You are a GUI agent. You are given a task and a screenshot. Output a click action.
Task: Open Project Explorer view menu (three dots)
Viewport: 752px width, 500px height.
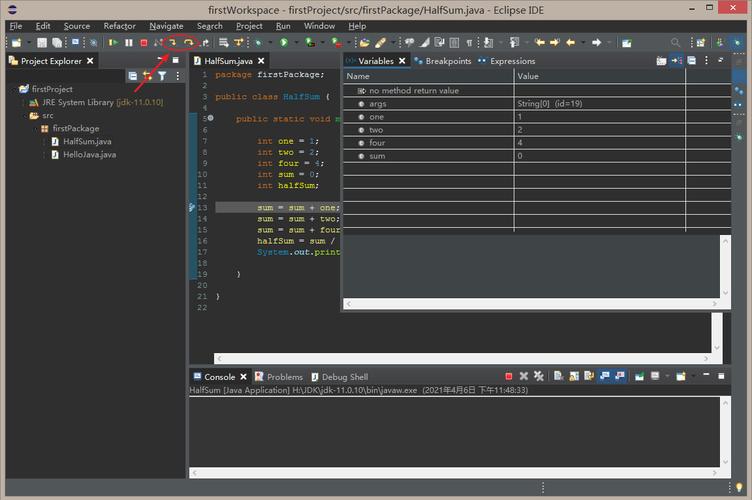(177, 76)
